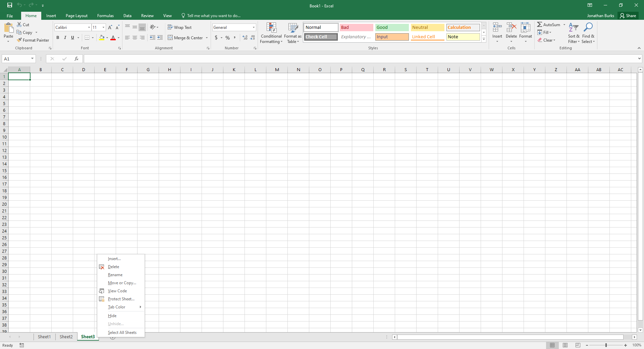Open Conditional Formatting options
This screenshot has height=349, width=644.
click(271, 33)
